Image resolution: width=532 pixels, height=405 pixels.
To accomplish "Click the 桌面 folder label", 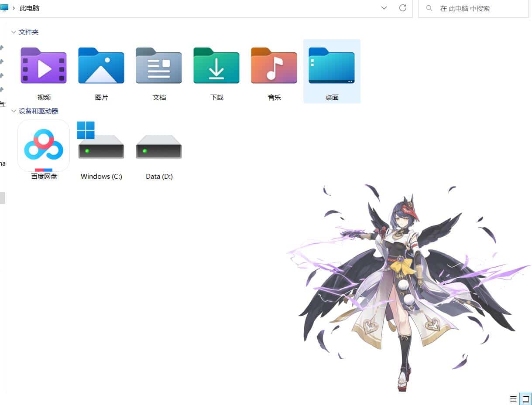I will click(332, 97).
